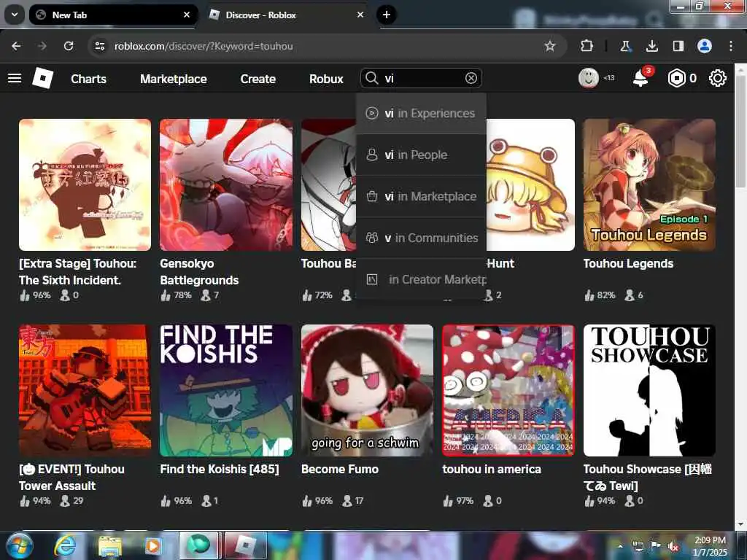This screenshot has width=747, height=560.
Task: Open touhou in america thumbnail
Action: click(508, 391)
